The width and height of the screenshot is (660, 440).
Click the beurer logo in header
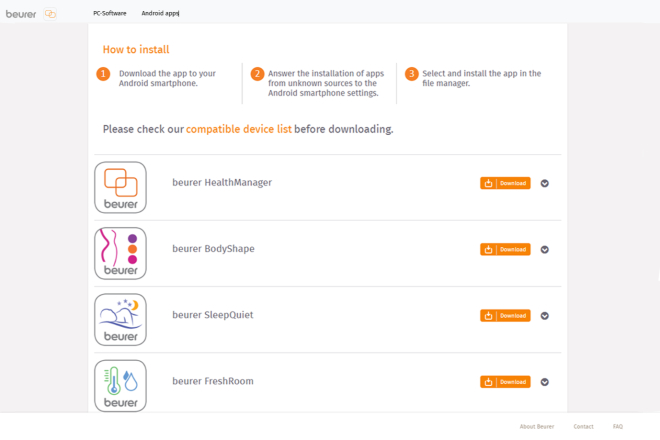20,14
